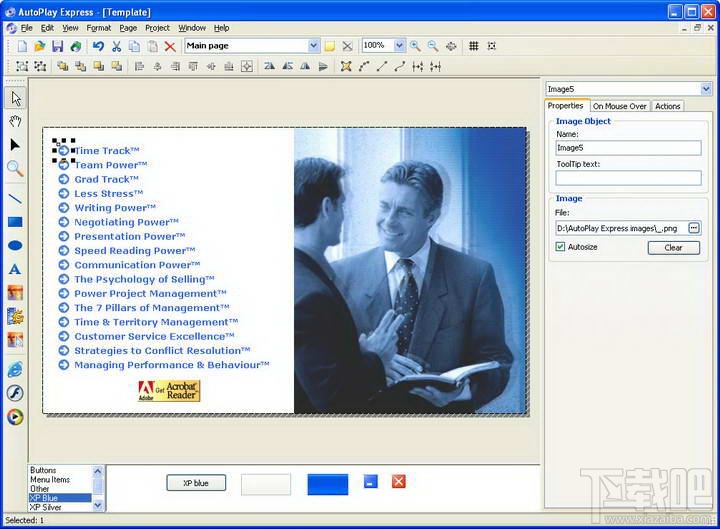Select the Internet Explorer web object tool

click(15, 370)
